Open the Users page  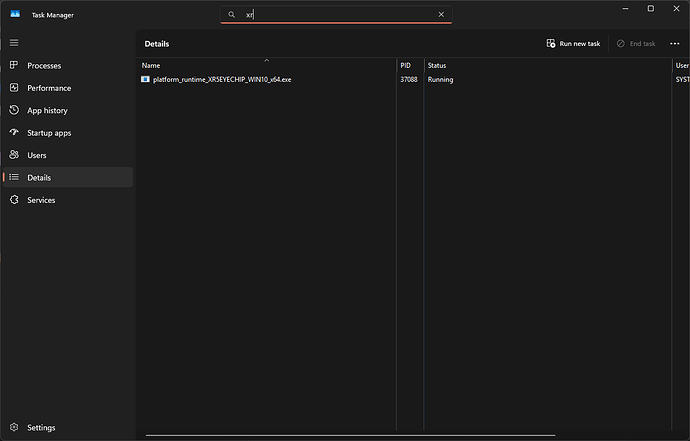coord(68,155)
